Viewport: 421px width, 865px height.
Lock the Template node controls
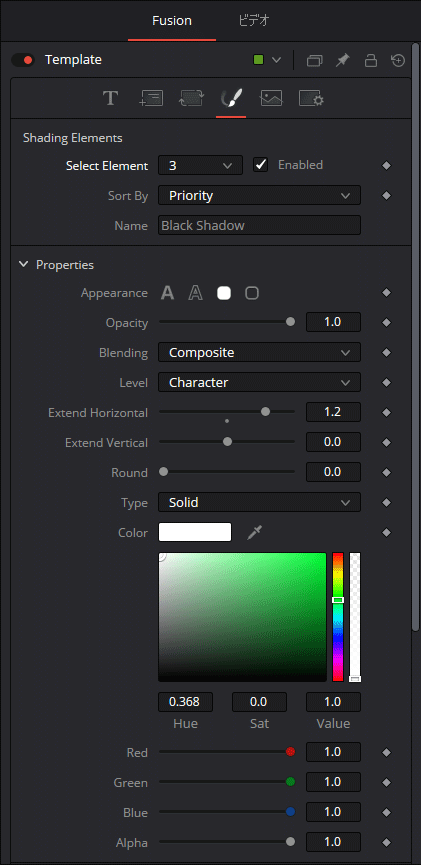tap(371, 60)
